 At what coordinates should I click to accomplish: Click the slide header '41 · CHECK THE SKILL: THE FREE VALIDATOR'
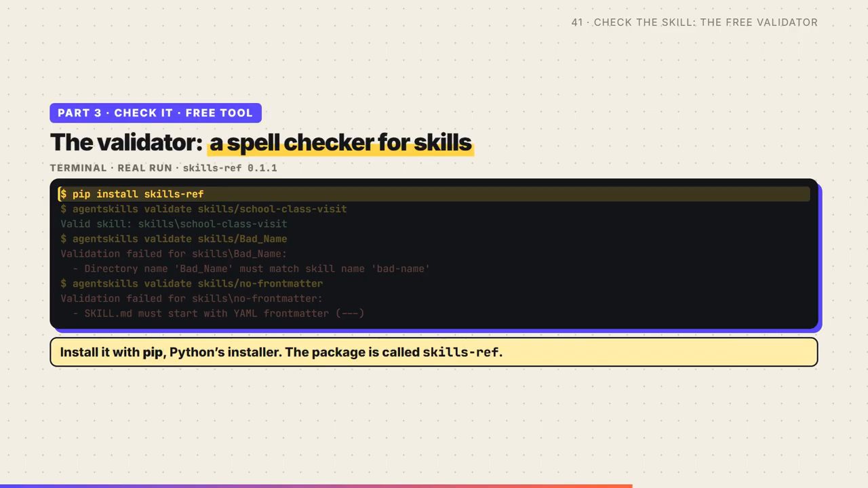pos(694,22)
